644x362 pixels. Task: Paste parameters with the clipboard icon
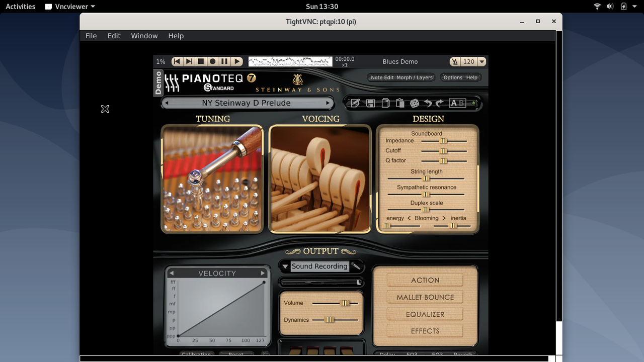pyautogui.click(x=400, y=103)
